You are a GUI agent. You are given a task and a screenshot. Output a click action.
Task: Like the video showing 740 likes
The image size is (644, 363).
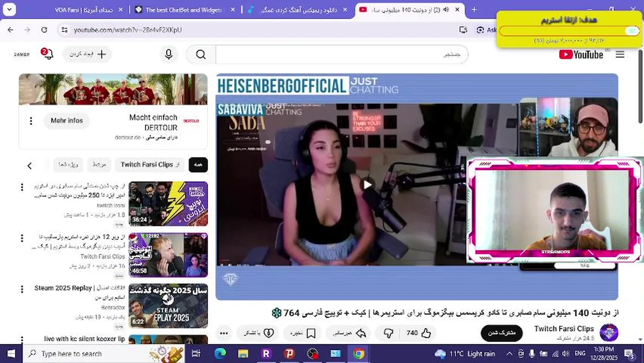point(419,333)
